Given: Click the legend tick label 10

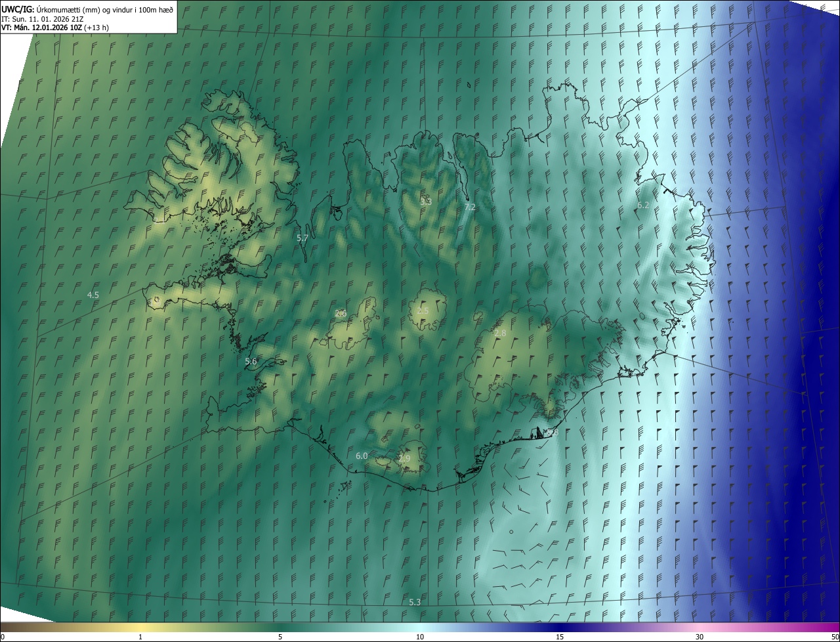Looking at the screenshot, I should point(420,637).
